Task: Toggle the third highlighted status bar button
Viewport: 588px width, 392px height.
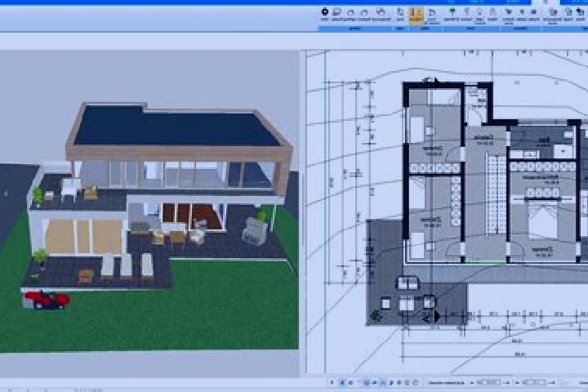Action: (382, 383)
